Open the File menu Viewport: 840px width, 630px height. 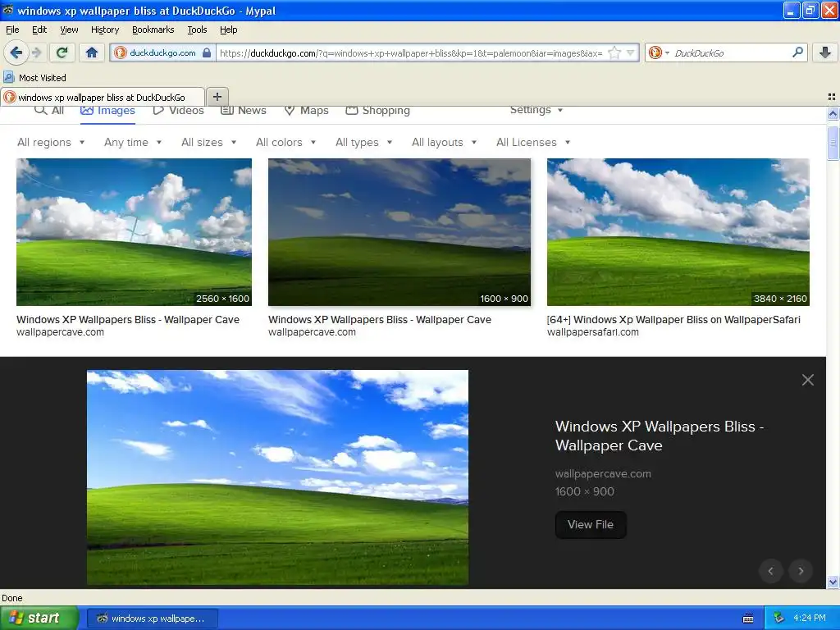click(12, 30)
